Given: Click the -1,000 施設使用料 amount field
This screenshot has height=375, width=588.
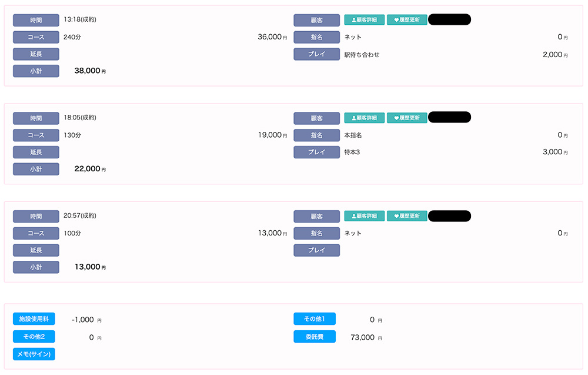Looking at the screenshot, I should click(x=82, y=320).
